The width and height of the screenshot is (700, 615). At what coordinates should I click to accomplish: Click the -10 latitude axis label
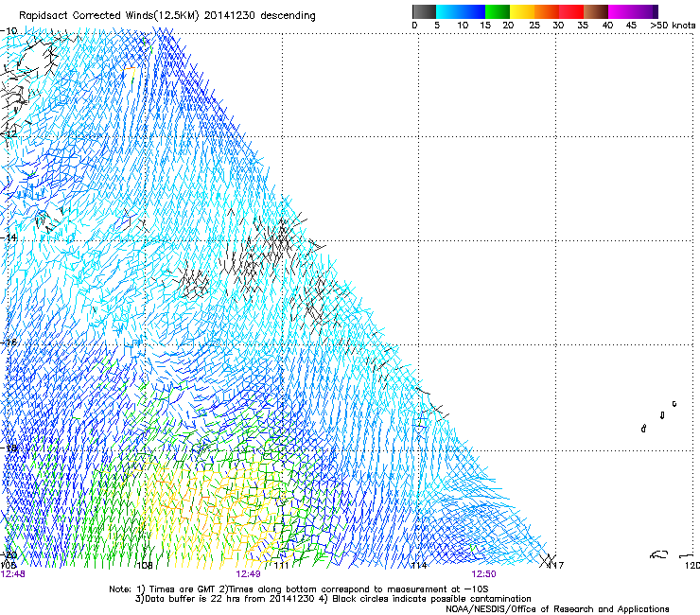click(x=9, y=31)
